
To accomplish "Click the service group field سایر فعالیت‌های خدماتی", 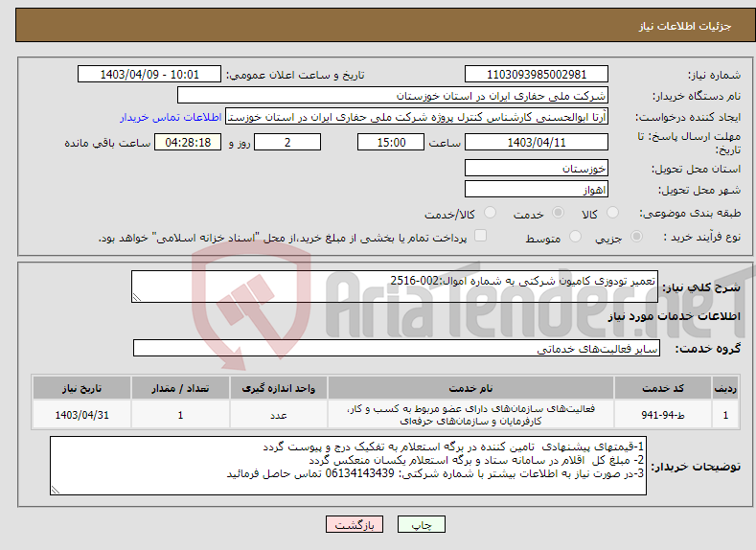I will coord(397,348).
